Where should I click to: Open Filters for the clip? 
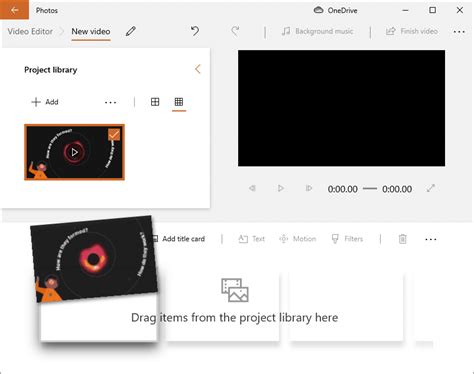tap(347, 239)
